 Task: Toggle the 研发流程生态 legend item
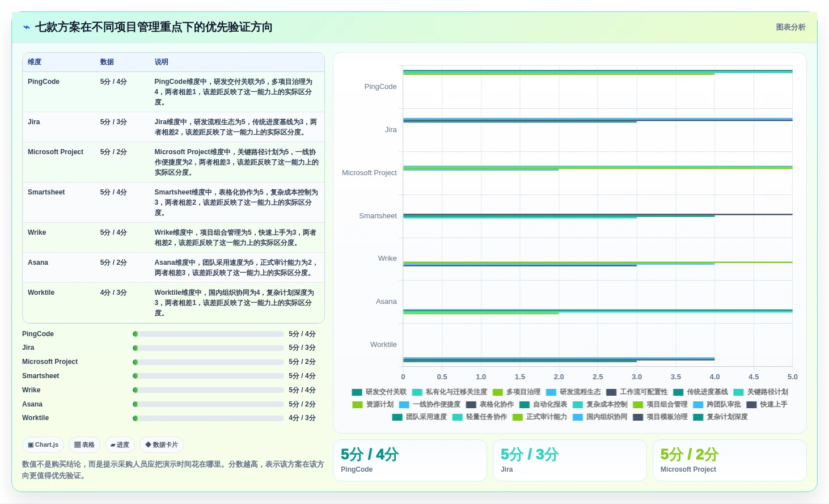tap(573, 392)
